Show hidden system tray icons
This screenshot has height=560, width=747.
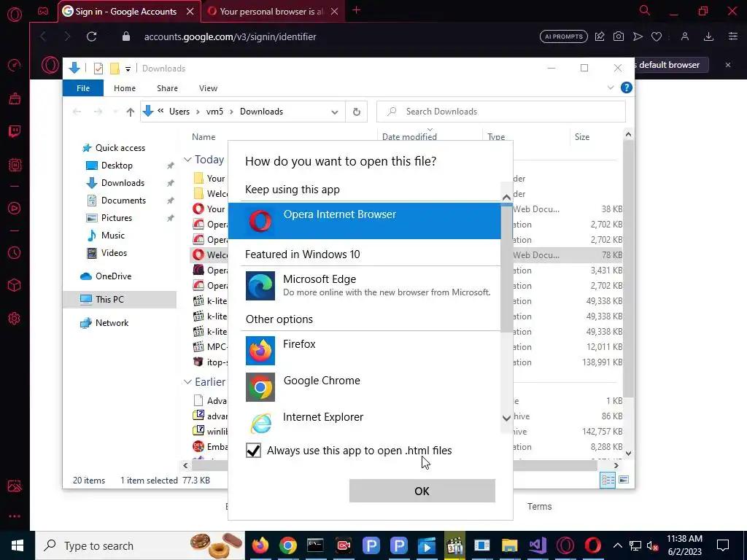tap(617, 545)
